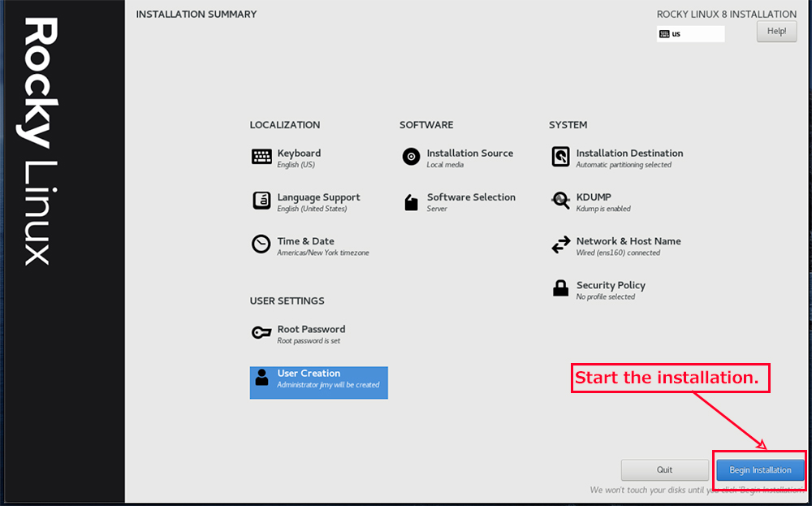Open the Installation Destination label
This screenshot has height=506, width=812.
click(x=630, y=154)
